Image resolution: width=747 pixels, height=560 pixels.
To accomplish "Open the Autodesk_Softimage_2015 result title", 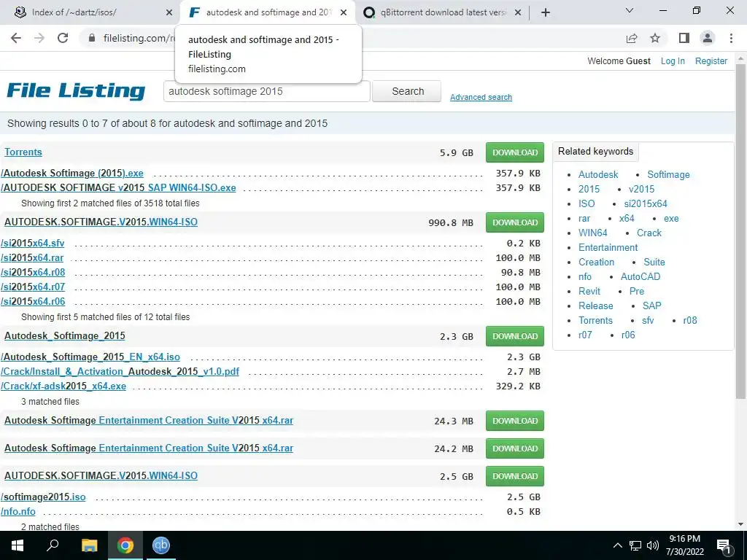I will (x=65, y=336).
